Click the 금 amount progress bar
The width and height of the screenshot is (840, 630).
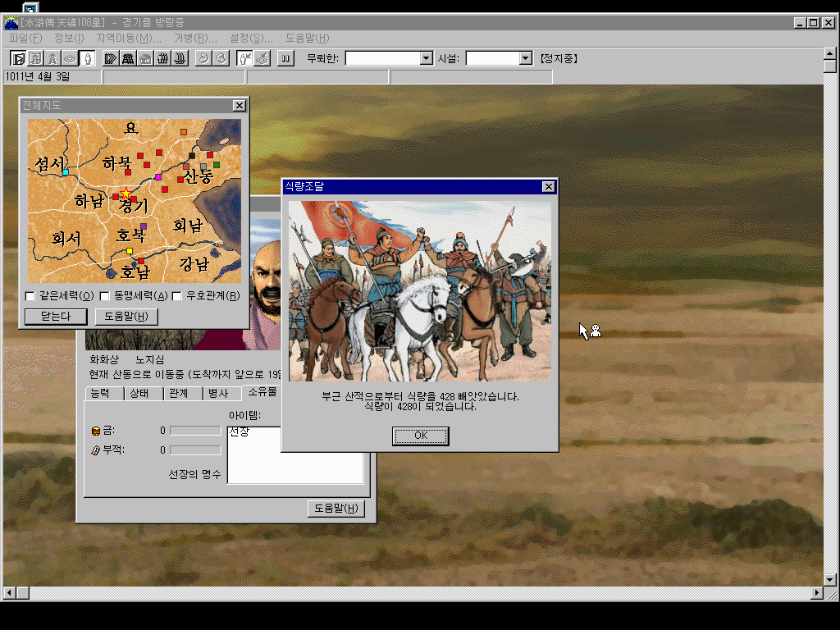(x=195, y=431)
